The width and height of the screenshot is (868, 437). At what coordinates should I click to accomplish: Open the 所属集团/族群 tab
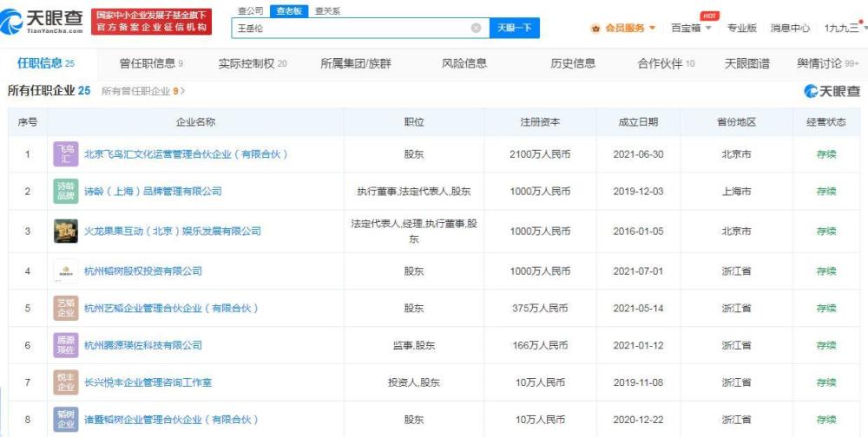click(355, 63)
